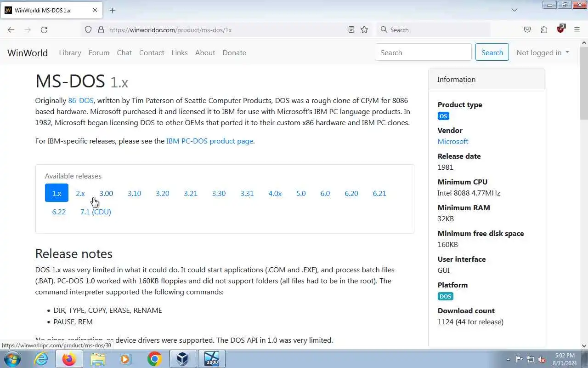This screenshot has height=368, width=588.
Task: Click the address bar URL field
Action: tap(227, 30)
